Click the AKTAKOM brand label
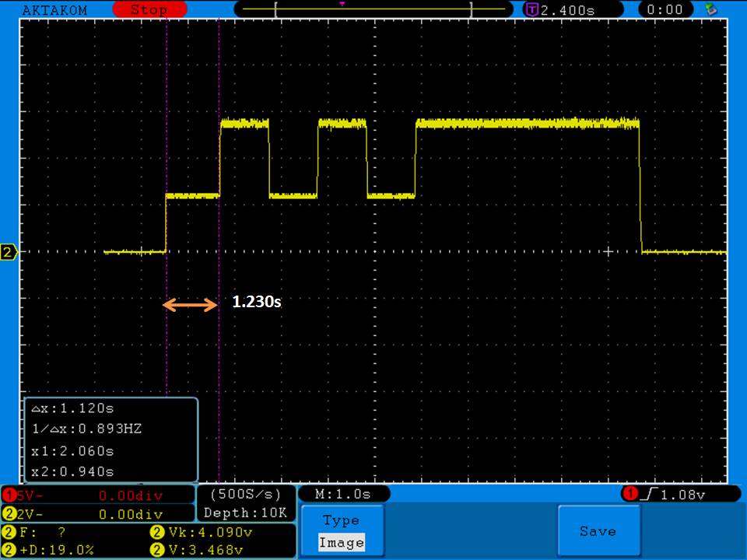The width and height of the screenshot is (747, 560). (56, 10)
